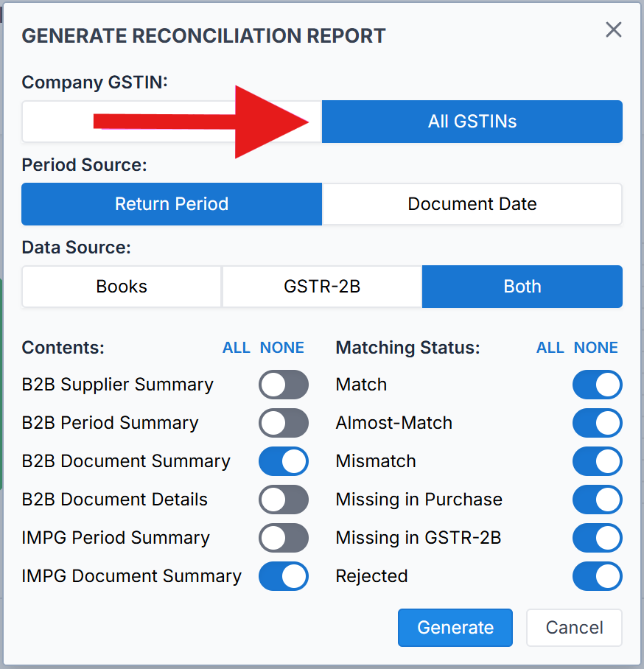Toggle IMPG Period Summary on

pyautogui.click(x=283, y=538)
